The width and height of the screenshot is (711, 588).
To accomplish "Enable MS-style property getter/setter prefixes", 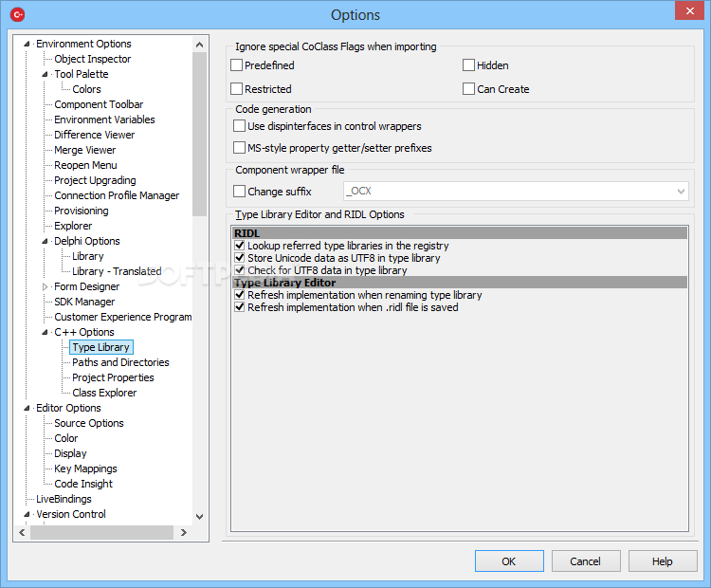I will [239, 148].
